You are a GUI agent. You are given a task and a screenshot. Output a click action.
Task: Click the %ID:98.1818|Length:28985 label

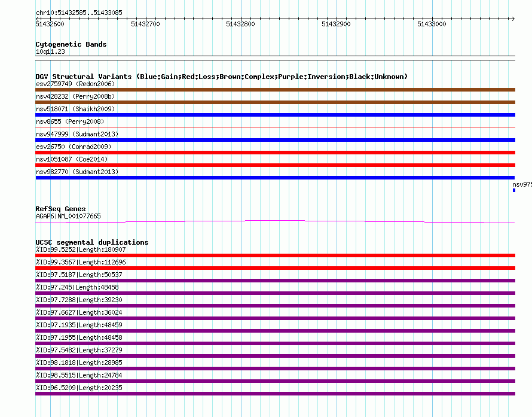pos(79,363)
